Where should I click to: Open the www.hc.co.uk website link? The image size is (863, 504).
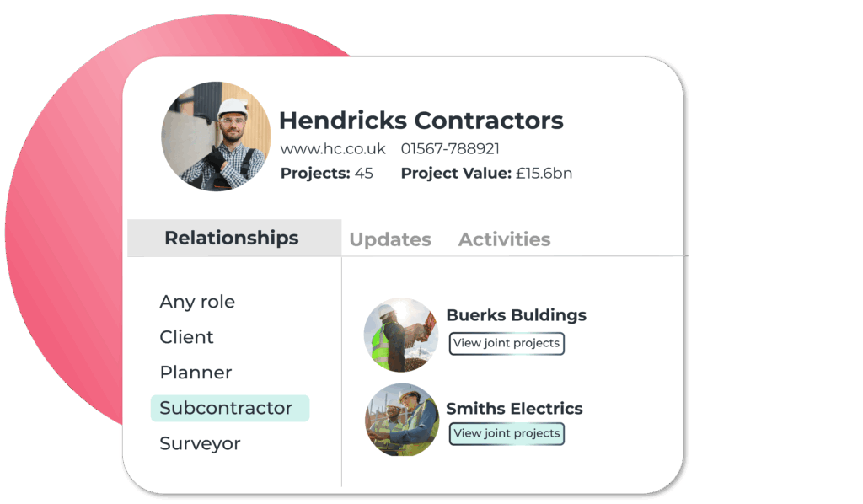point(333,148)
